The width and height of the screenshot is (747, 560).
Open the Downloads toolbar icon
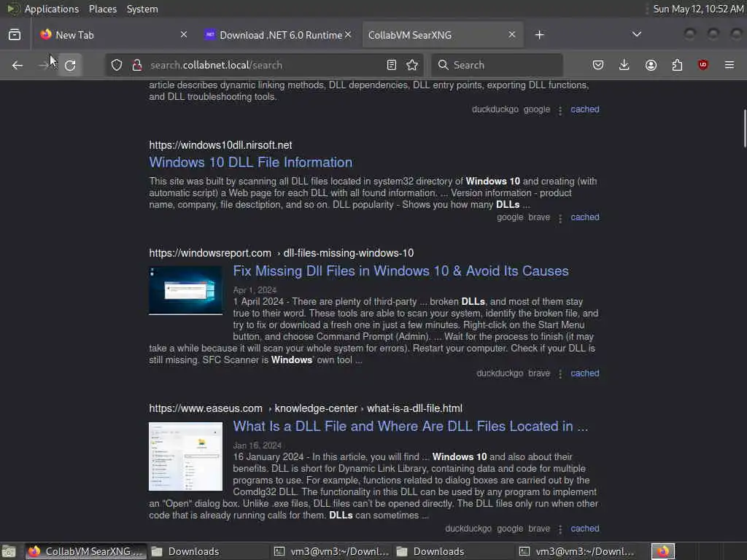pos(624,65)
